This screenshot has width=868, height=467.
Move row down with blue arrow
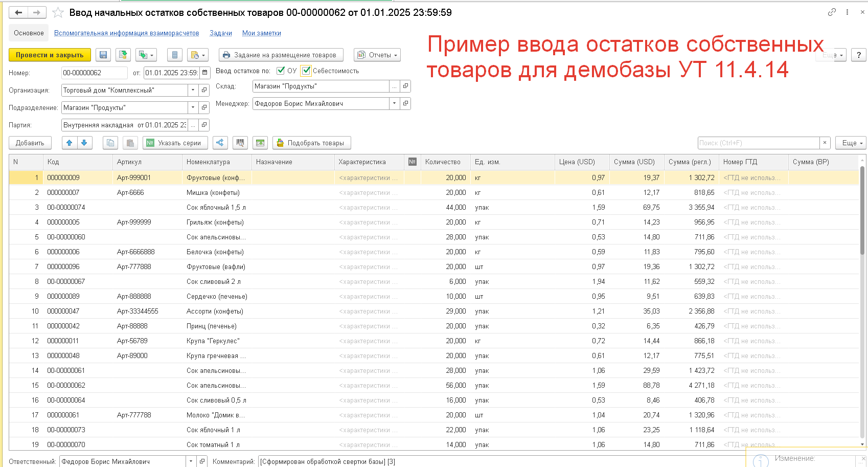tap(84, 143)
